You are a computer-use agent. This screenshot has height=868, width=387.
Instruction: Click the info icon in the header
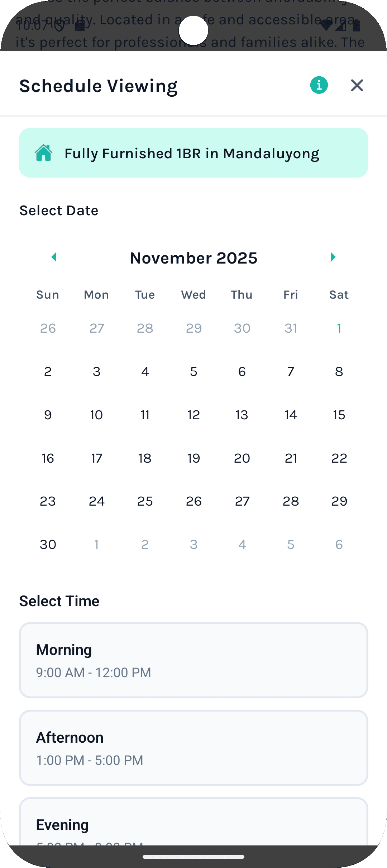[x=319, y=85]
